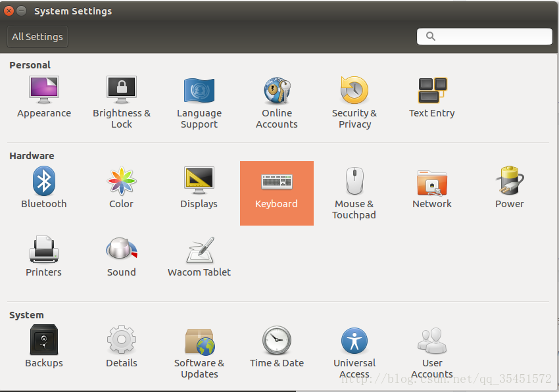Close the System Settings window
The width and height of the screenshot is (559, 392).
[x=9, y=11]
